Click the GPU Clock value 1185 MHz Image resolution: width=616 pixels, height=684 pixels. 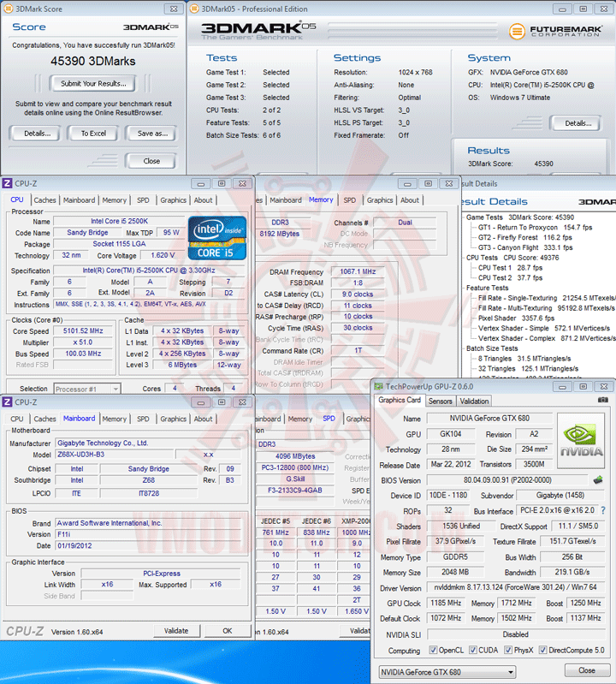(446, 603)
